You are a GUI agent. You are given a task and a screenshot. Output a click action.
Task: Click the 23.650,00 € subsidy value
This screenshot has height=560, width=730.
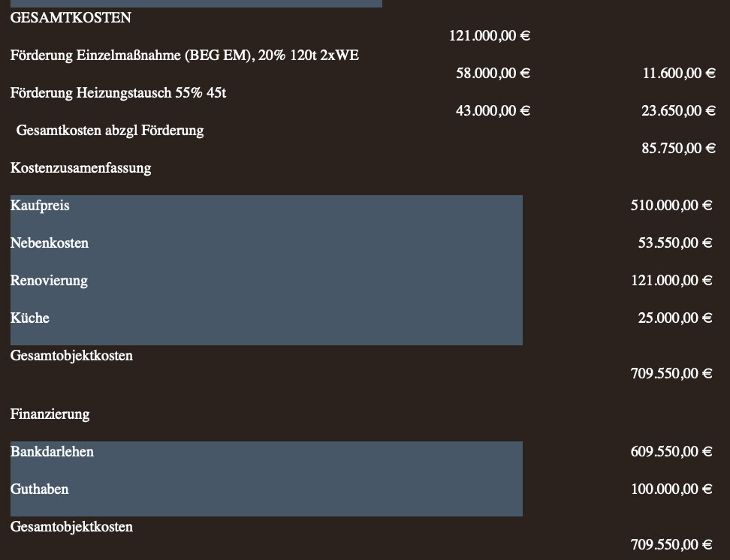678,110
